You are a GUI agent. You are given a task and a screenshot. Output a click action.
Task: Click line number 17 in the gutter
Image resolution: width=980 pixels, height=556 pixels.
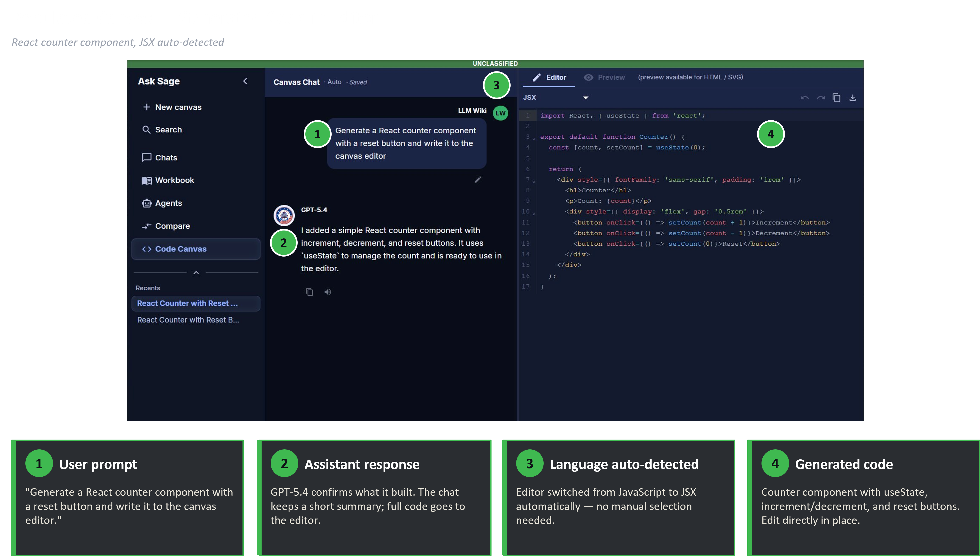pos(525,286)
